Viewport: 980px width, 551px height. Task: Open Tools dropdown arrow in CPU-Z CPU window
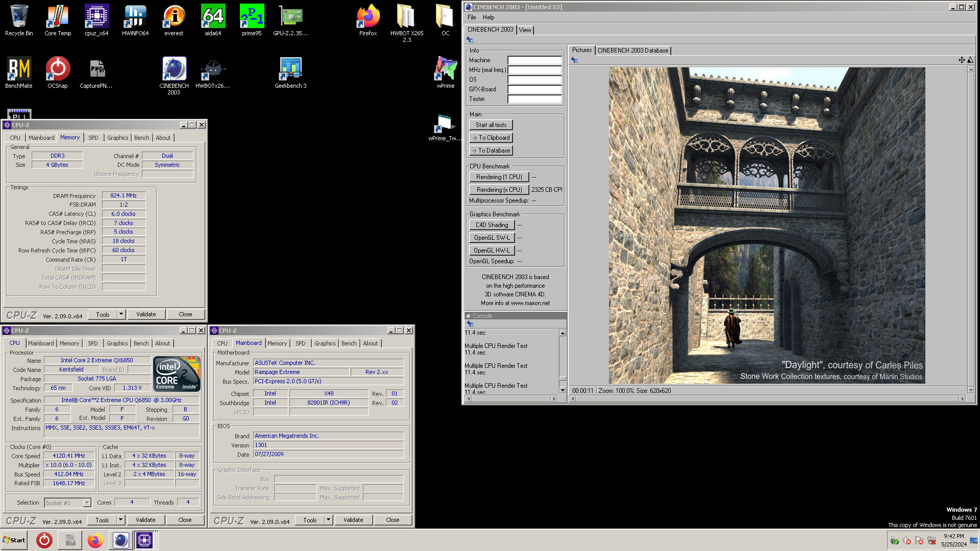tap(121, 520)
